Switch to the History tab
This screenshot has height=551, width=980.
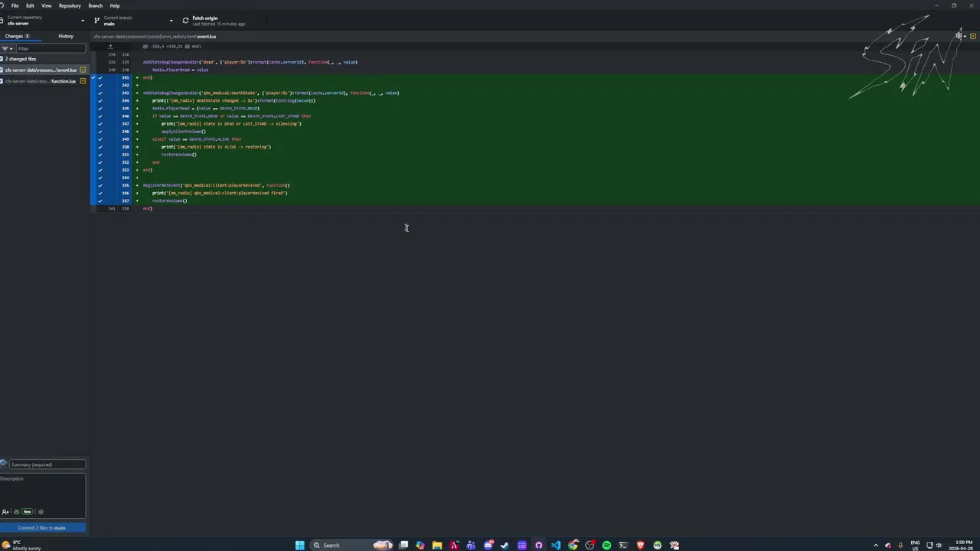pyautogui.click(x=66, y=36)
